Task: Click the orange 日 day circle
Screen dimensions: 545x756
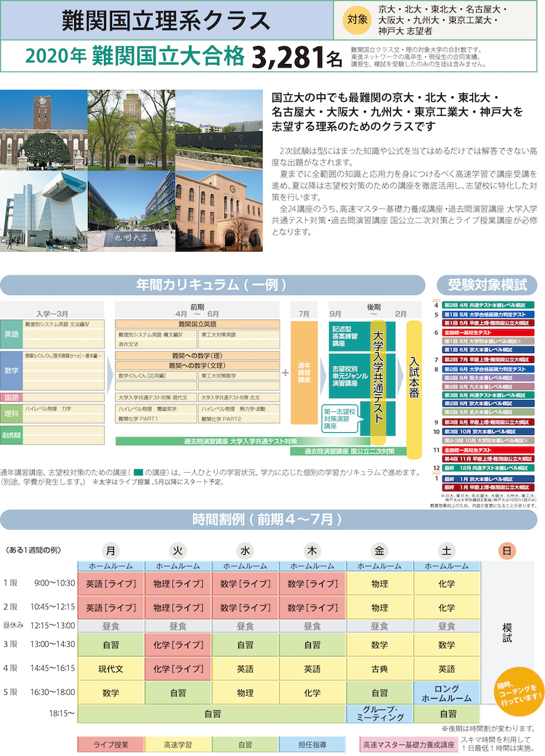Action: [506, 550]
